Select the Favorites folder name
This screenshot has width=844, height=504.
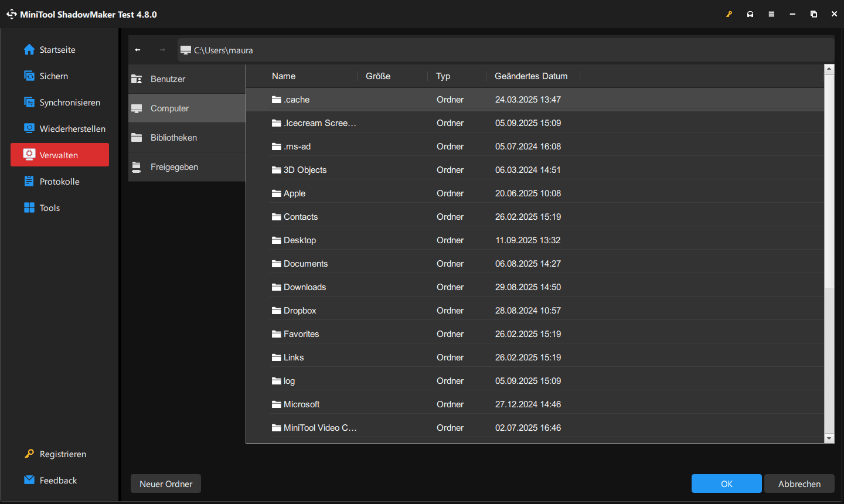(x=301, y=334)
